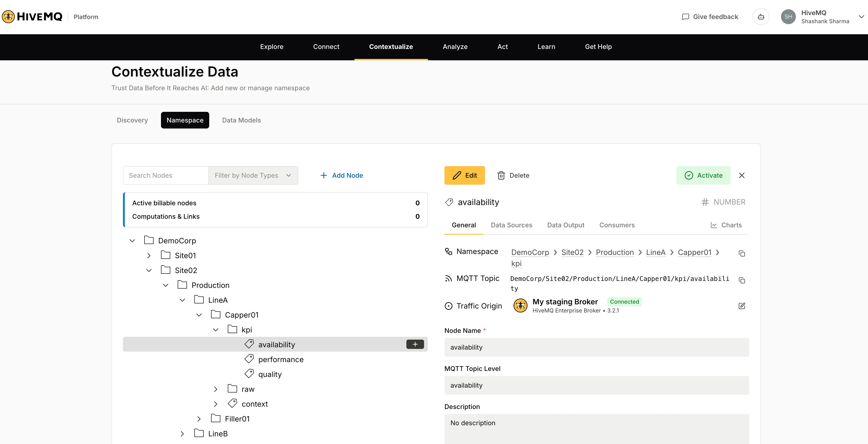
Task: Activate the availability node
Action: pos(703,175)
